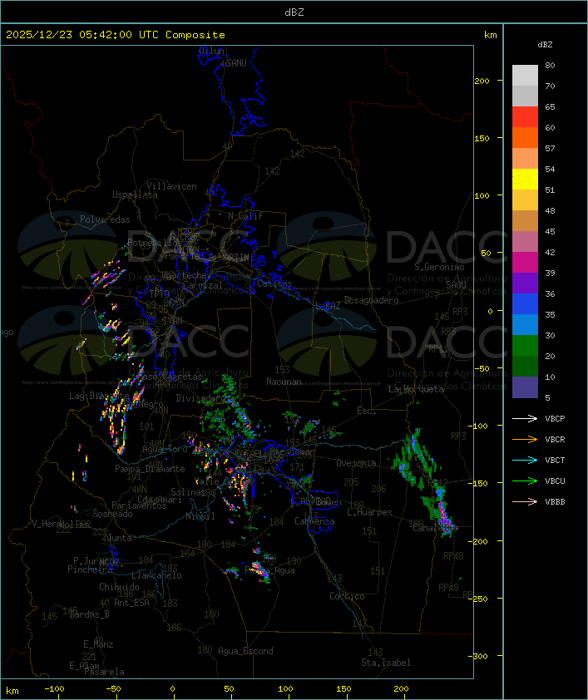Click the VBCT legend label

coord(555,461)
